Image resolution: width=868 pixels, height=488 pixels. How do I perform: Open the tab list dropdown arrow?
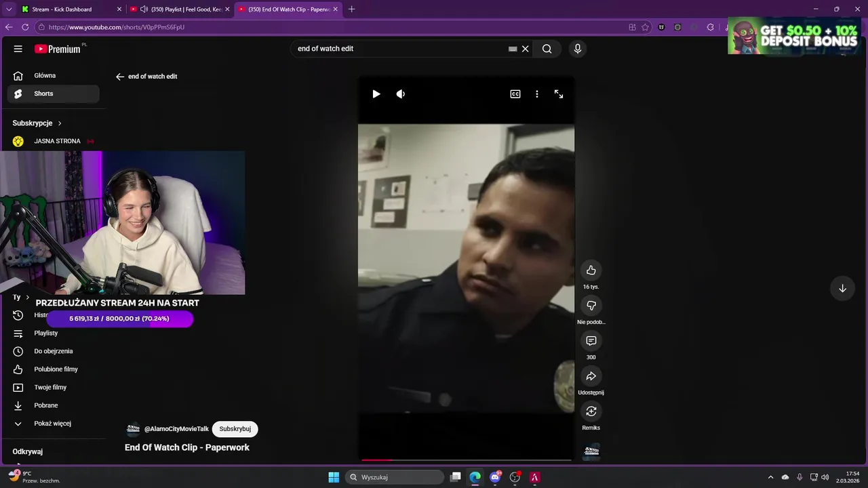[x=8, y=9]
